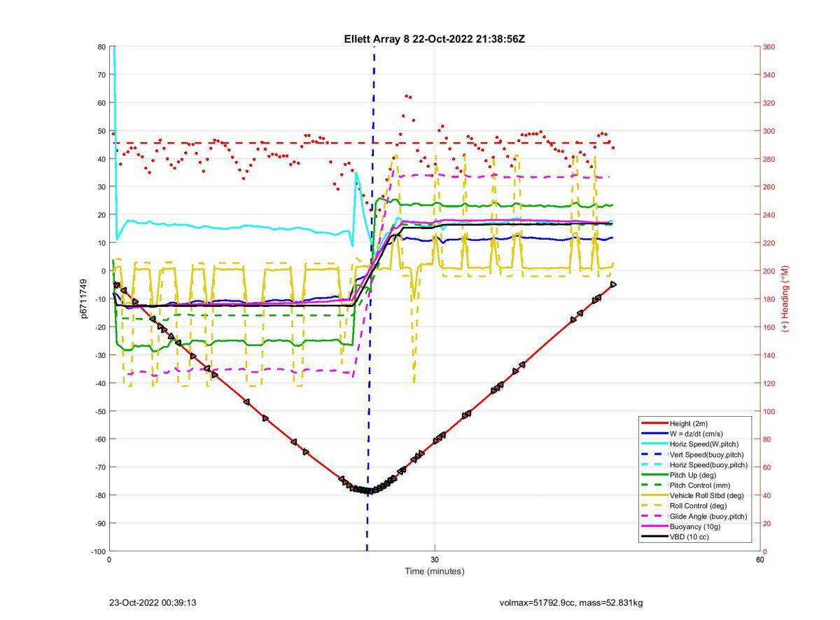Click the volmax=51792.9cc, mass=52.831kg footer text
This screenshot has height=620, width=840.
[x=571, y=602]
